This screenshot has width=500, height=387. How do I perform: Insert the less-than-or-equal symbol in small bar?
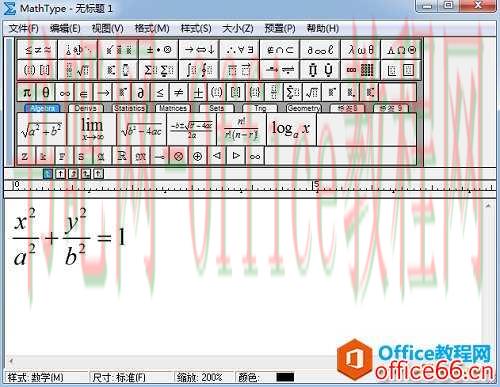[x=160, y=92]
